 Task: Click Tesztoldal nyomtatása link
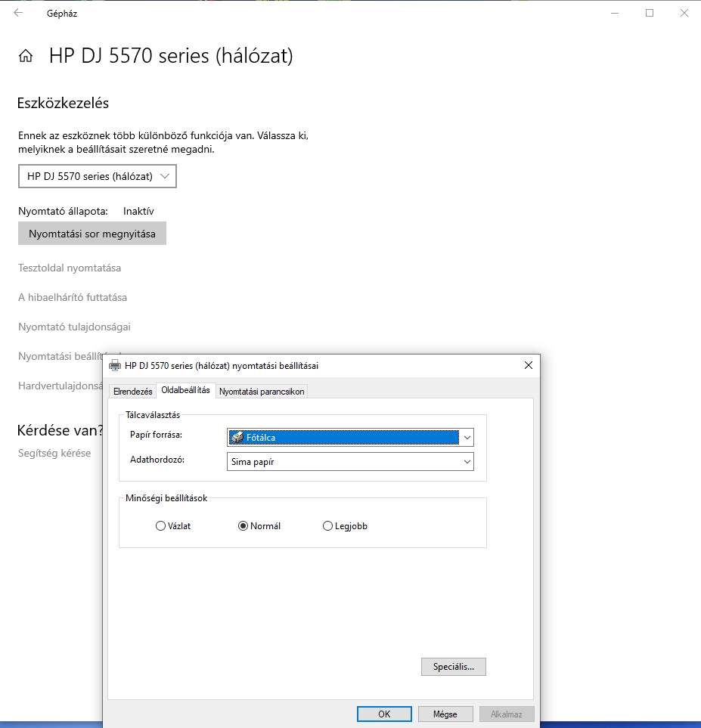(70, 268)
